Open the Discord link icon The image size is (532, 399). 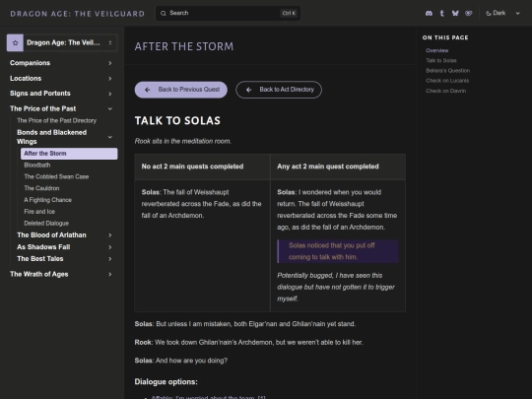click(x=429, y=13)
